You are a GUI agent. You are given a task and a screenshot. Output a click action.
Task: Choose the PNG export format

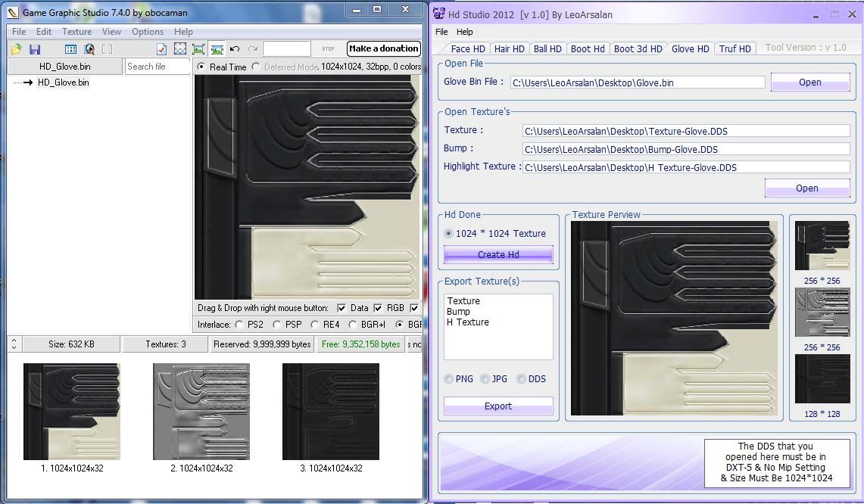[x=449, y=379]
